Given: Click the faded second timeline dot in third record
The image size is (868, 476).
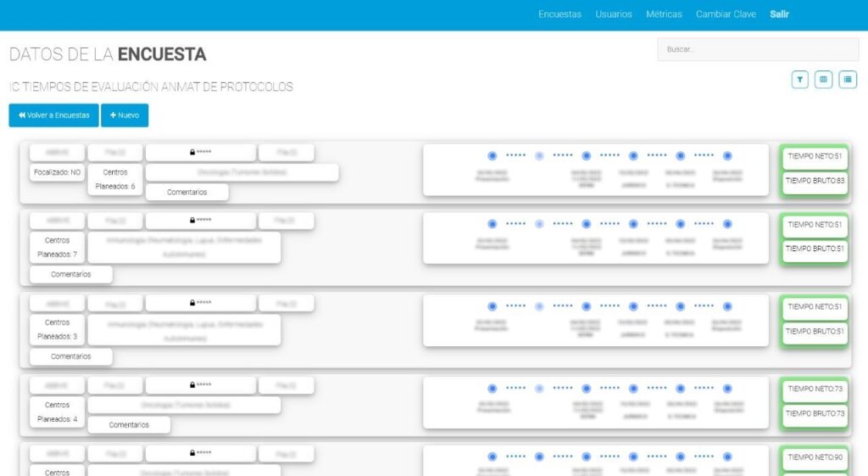Looking at the screenshot, I should coord(539,306).
